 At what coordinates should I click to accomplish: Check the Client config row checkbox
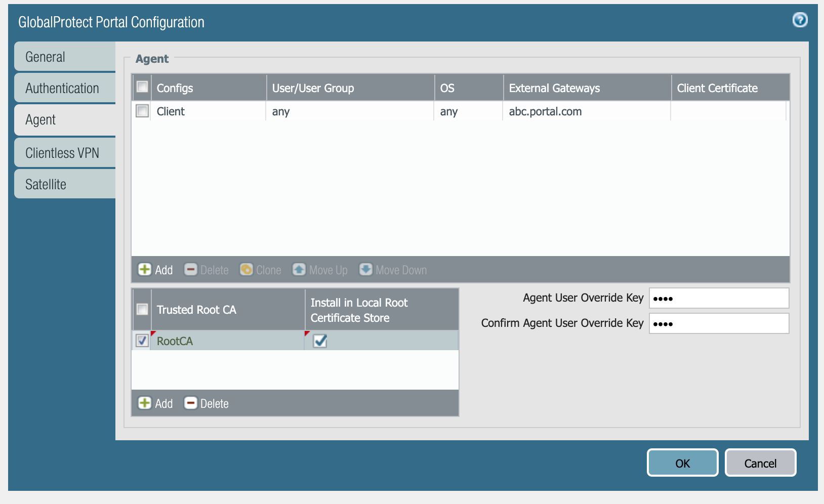point(142,111)
